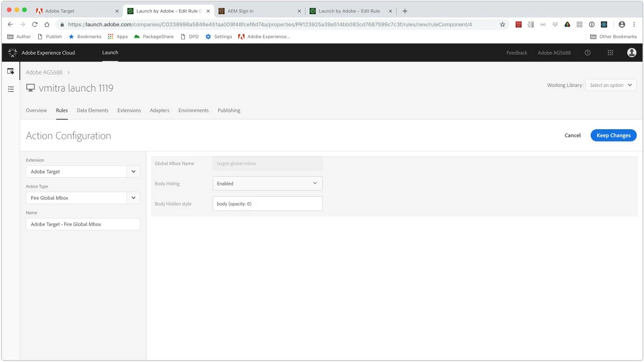Viewport: 644px width, 362px height.
Task: Click the Adobe AGS688 breadcrumb link
Action: (x=44, y=72)
